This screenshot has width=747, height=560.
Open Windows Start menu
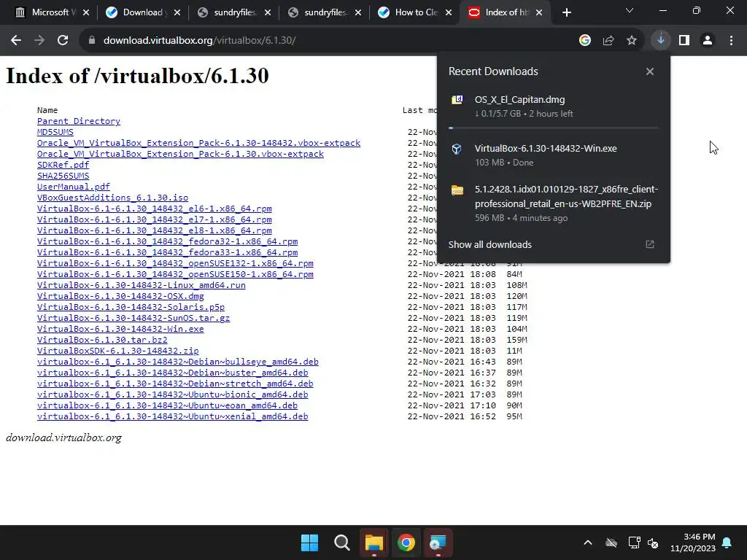click(x=309, y=542)
